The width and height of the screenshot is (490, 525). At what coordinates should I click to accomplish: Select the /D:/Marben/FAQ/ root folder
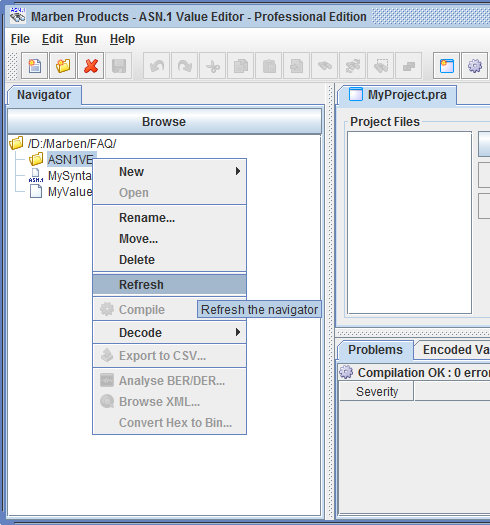pos(72,143)
